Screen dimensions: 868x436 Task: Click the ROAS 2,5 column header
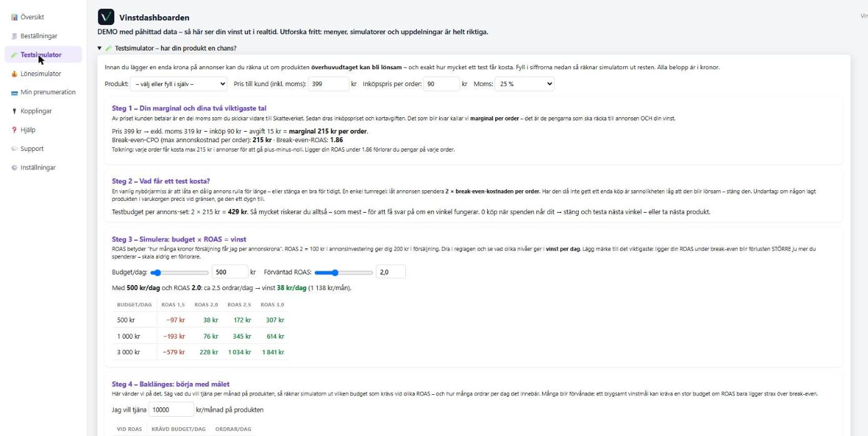click(239, 304)
